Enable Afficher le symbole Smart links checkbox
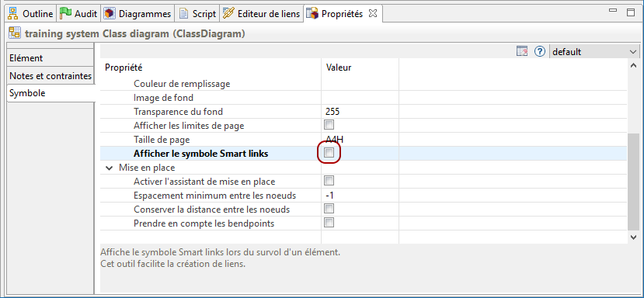Screen dimensions: 644x298 point(329,153)
